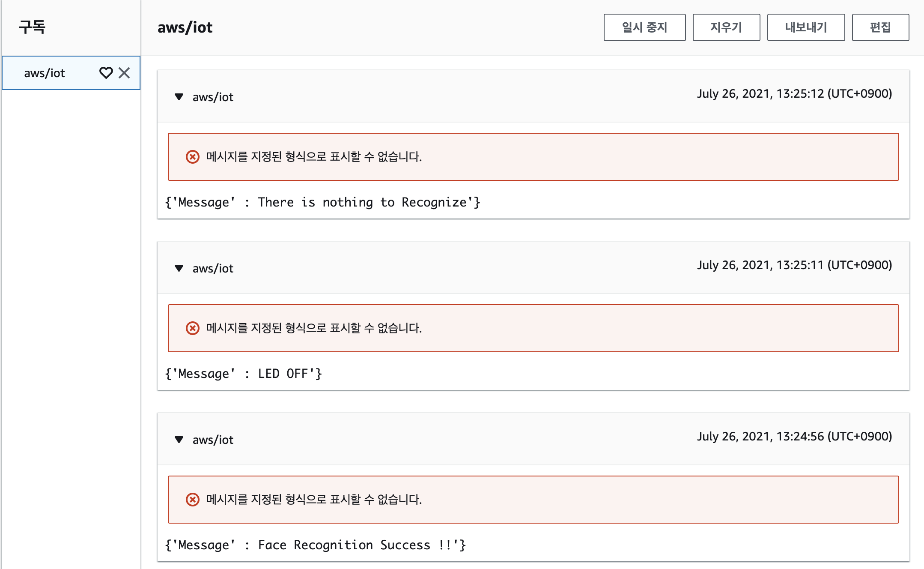The image size is (924, 569).
Task: Export messages with the 내보내기 button
Action: [806, 27]
